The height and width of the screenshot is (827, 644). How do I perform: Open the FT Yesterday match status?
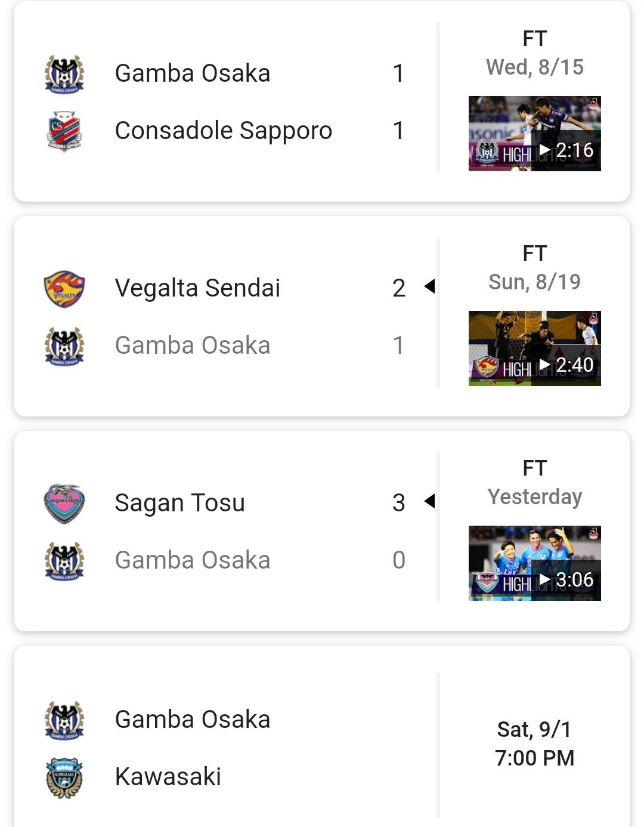pos(535,482)
